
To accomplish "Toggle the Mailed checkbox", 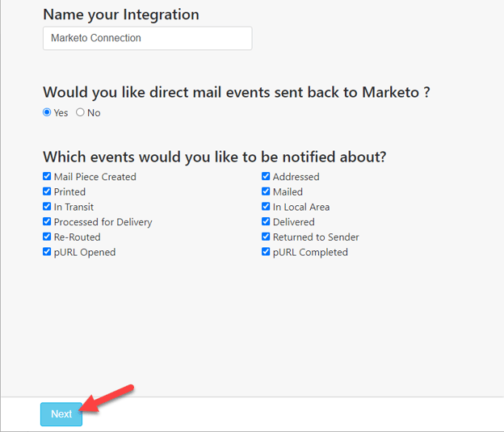I will tap(266, 191).
